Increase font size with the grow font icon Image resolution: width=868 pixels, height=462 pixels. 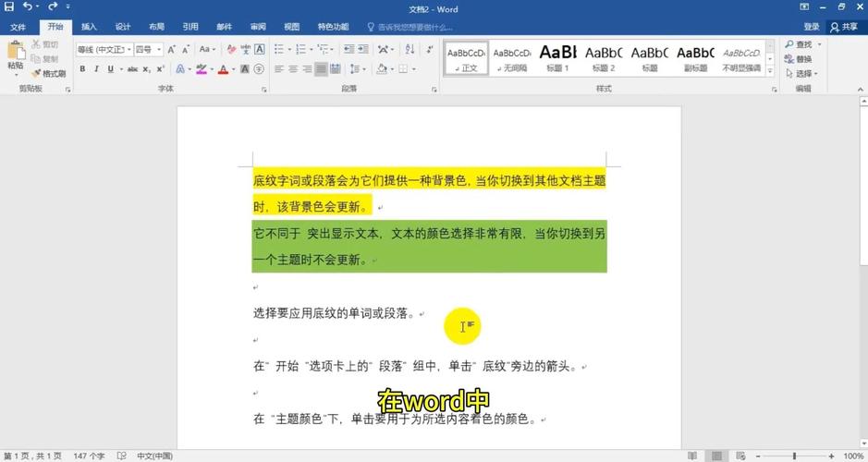(x=172, y=49)
